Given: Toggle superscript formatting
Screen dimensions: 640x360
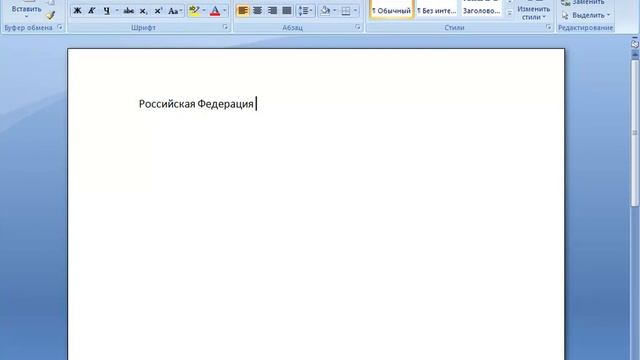Looking at the screenshot, I should [x=158, y=11].
